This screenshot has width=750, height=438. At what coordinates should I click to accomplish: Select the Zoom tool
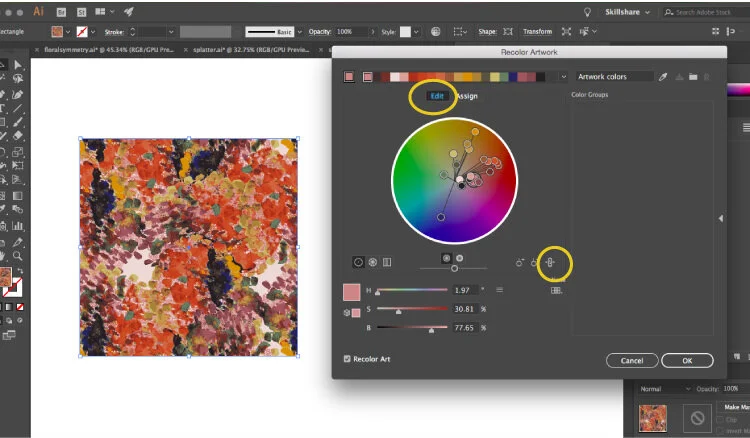pos(18,256)
